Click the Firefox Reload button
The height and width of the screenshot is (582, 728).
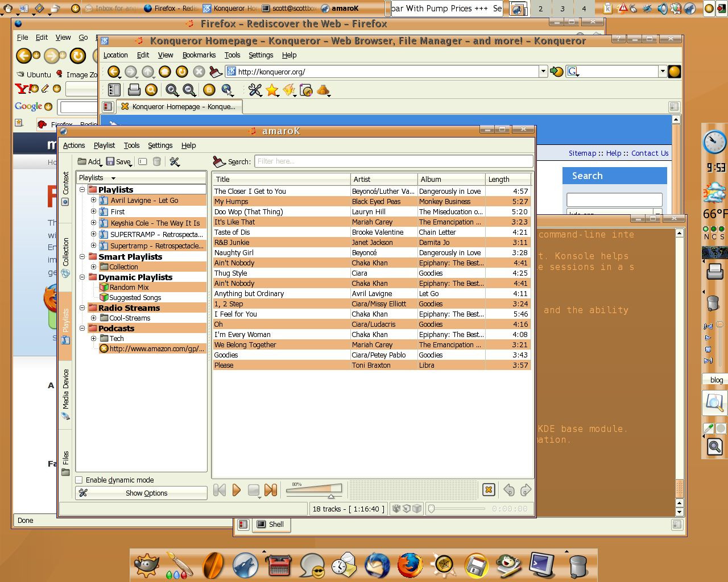pos(78,56)
